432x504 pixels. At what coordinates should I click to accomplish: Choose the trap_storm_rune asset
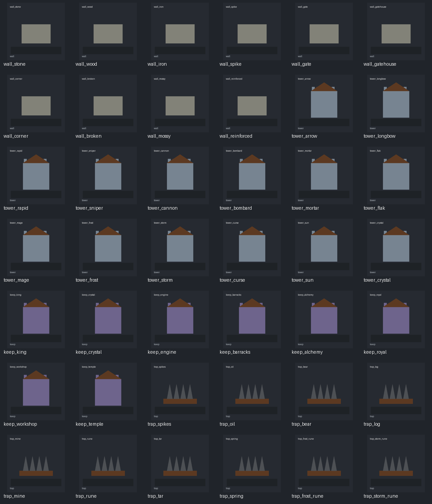396,463
